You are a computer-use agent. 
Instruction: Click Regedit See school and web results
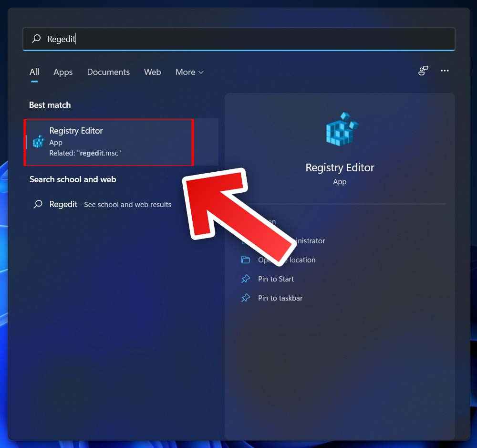tap(110, 204)
